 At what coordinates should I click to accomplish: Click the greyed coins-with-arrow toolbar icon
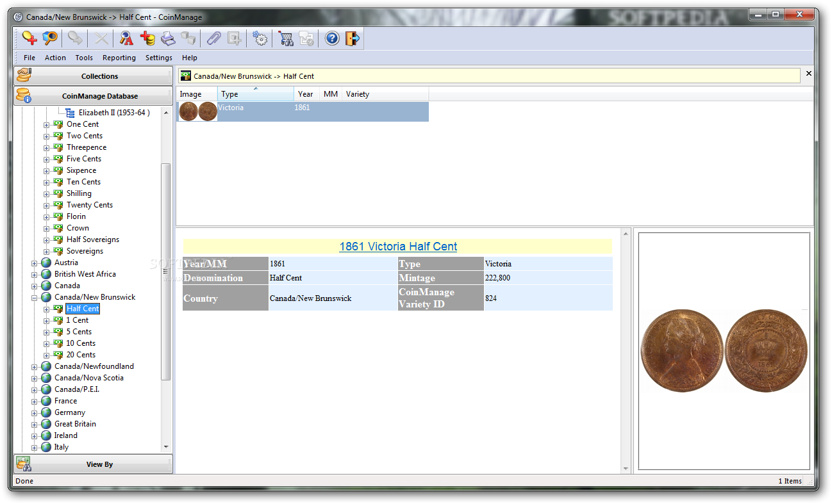pyautogui.click(x=76, y=38)
